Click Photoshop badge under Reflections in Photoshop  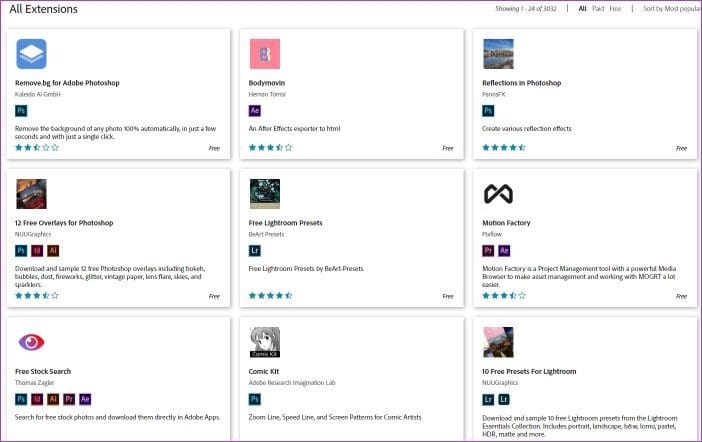point(488,111)
